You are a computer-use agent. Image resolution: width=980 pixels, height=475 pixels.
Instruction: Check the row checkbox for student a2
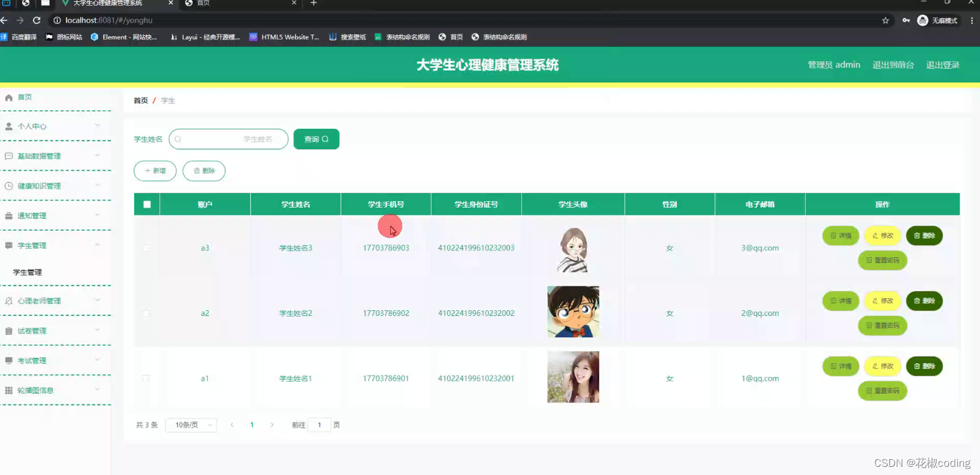146,313
